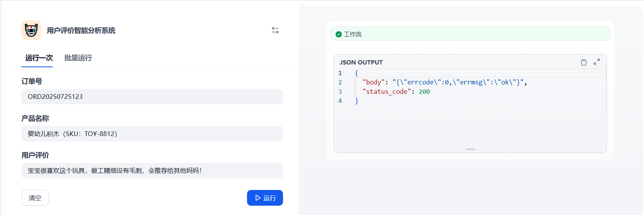Screen dimensions: 644x215
Task: Click the 产品名称 field label
Action: pos(35,118)
